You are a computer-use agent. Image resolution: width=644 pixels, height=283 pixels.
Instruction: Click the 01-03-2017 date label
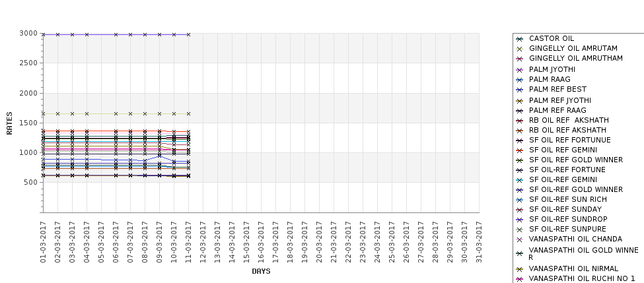tap(43, 242)
